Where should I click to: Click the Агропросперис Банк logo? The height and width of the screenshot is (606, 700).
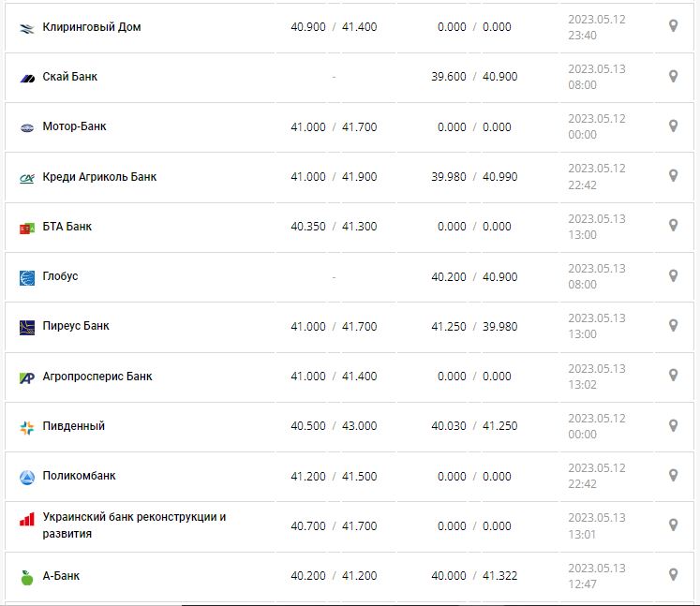point(26,377)
